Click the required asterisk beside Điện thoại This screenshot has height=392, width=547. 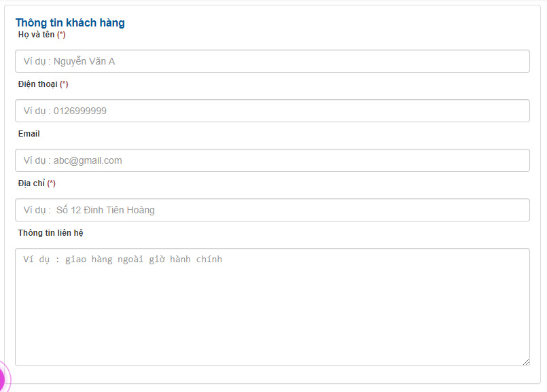click(64, 84)
